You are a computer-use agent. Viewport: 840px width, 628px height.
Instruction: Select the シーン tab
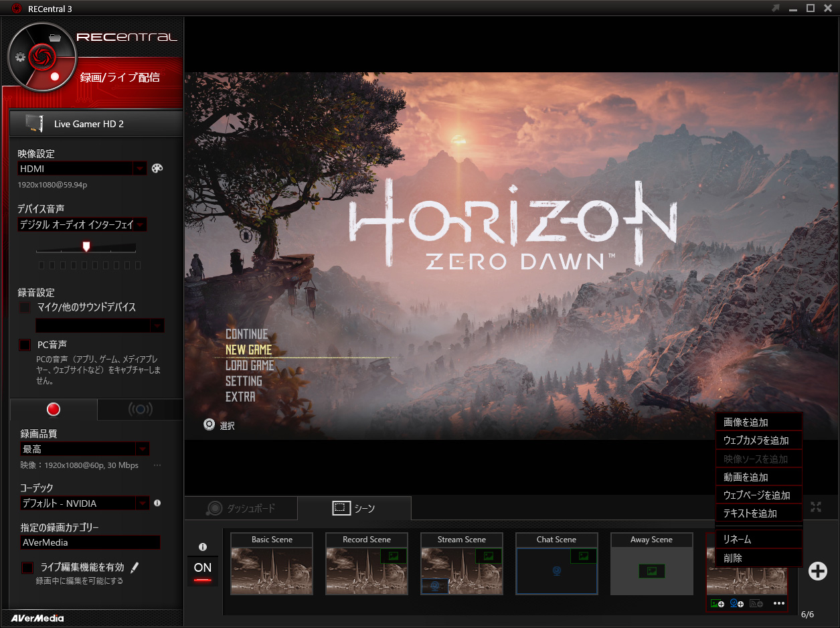(x=354, y=508)
